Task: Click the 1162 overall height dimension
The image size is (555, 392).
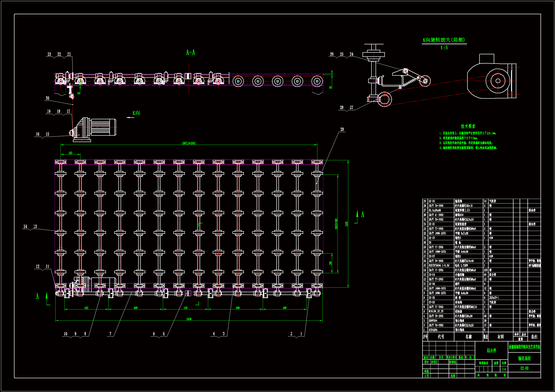Action: click(346, 224)
